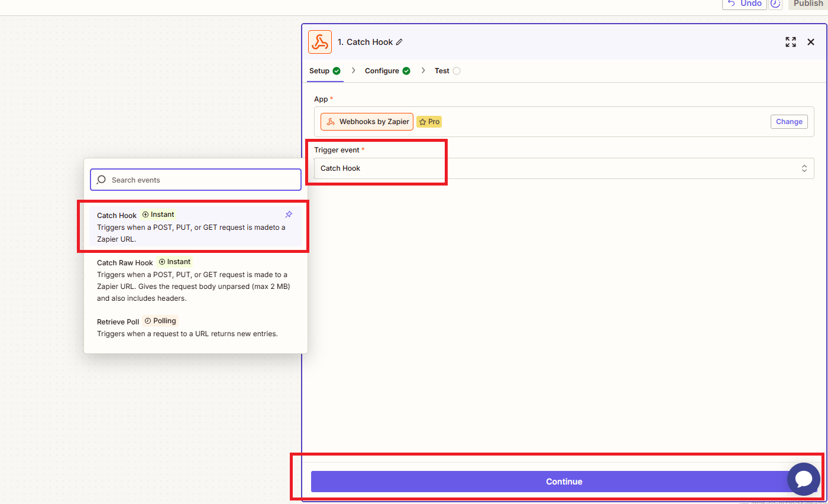828x504 pixels.
Task: Click the Trigger event dropdown arrows
Action: [804, 168]
